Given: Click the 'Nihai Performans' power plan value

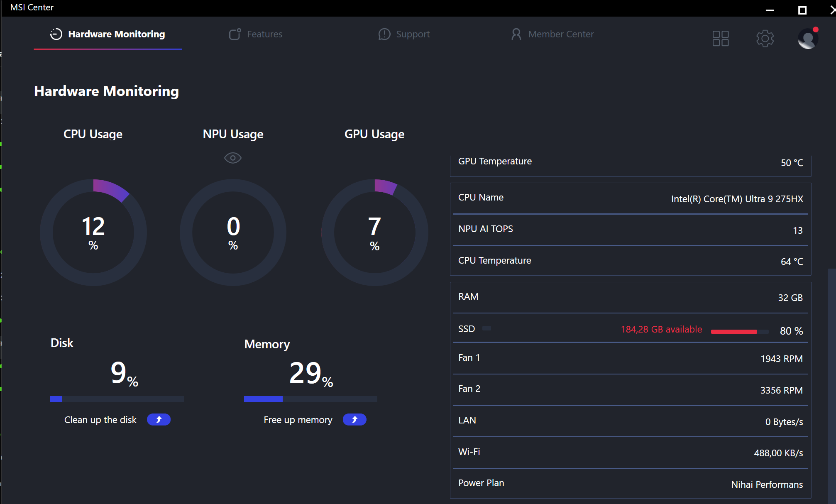Looking at the screenshot, I should [x=767, y=484].
